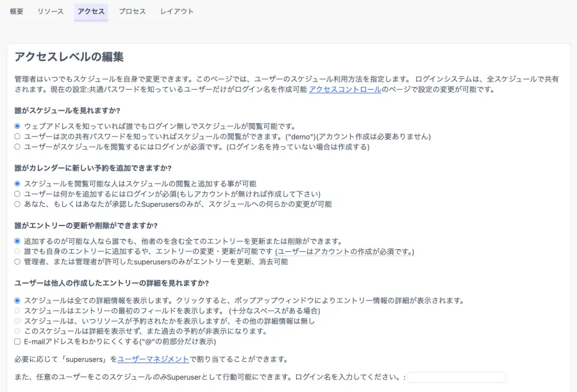
Task: Choose the 共有パスワード "demo" viewing option
Action: click(17, 136)
